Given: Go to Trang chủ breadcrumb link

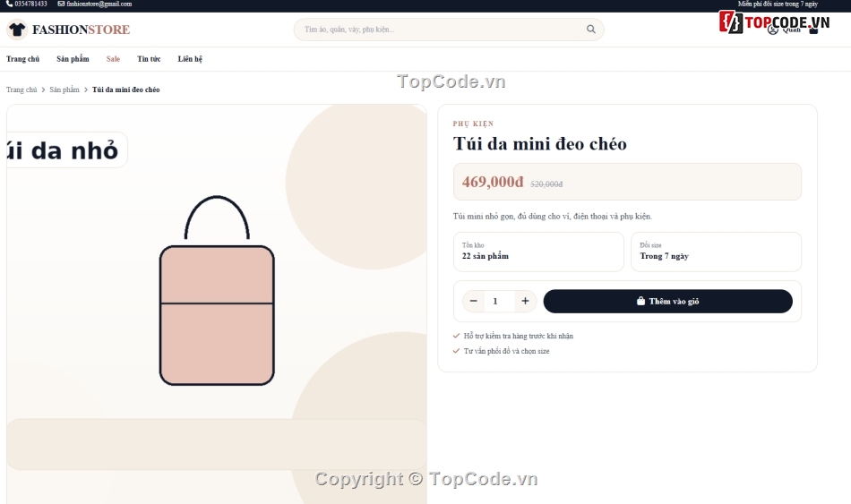Looking at the screenshot, I should pyautogui.click(x=21, y=90).
